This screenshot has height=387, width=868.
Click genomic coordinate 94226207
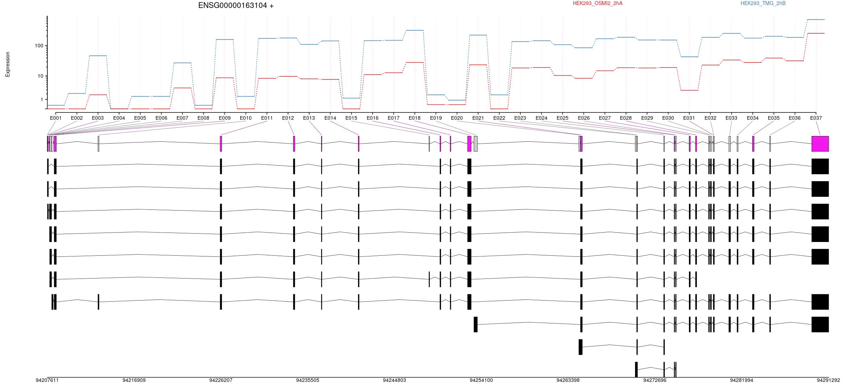[221, 380]
